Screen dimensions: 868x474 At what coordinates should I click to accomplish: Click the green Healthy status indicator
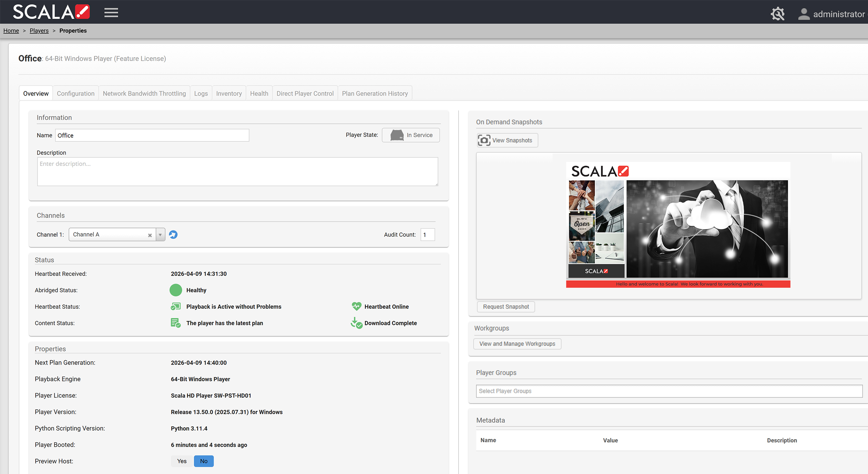coord(176,290)
